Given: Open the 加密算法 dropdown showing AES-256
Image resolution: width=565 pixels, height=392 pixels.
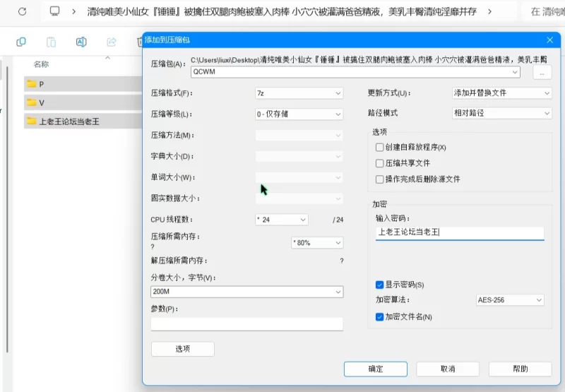Looking at the screenshot, I should [510, 299].
